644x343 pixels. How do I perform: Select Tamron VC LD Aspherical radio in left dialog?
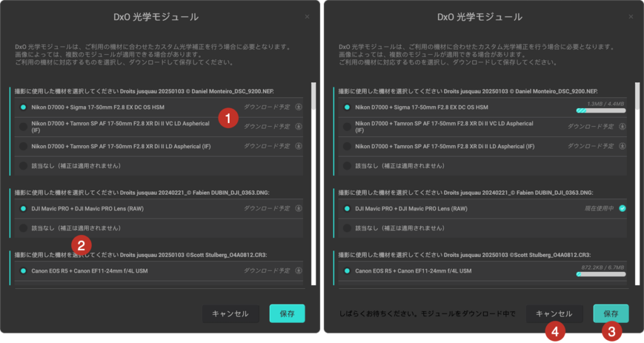(x=23, y=126)
